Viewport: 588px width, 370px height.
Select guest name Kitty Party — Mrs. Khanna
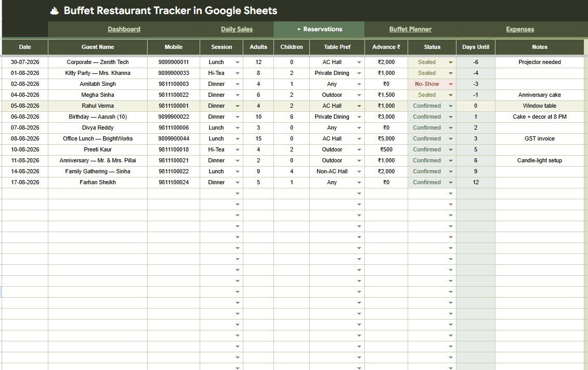click(98, 73)
